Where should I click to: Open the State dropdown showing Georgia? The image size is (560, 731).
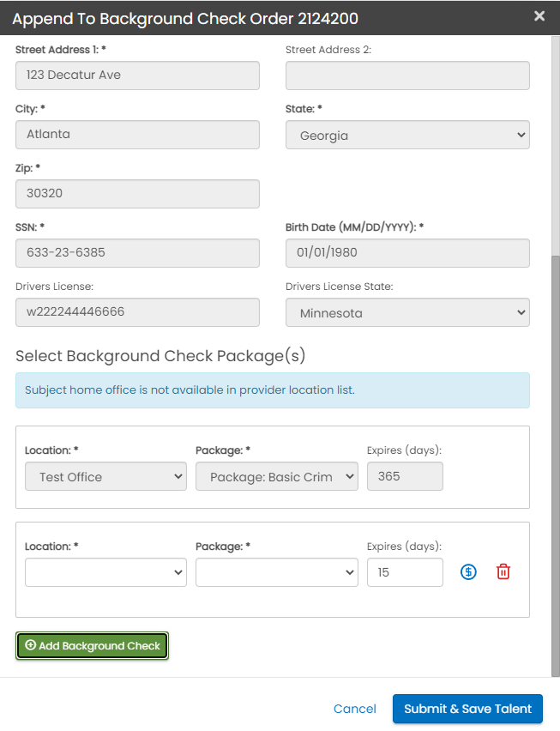[407, 136]
